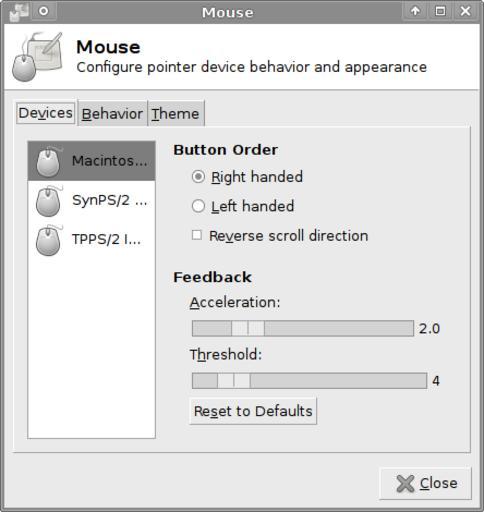This screenshot has height=512, width=484.
Task: Switch to the Behavior tab
Action: pos(112,113)
